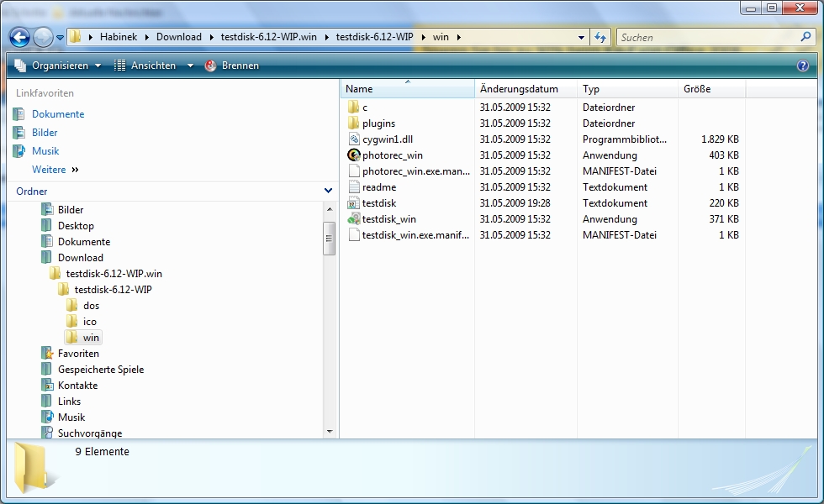Click Programmbibliot... type cell

624,139
